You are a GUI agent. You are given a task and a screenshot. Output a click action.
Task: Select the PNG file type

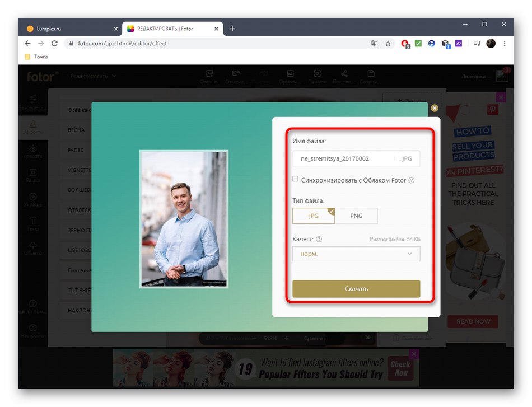click(x=356, y=216)
